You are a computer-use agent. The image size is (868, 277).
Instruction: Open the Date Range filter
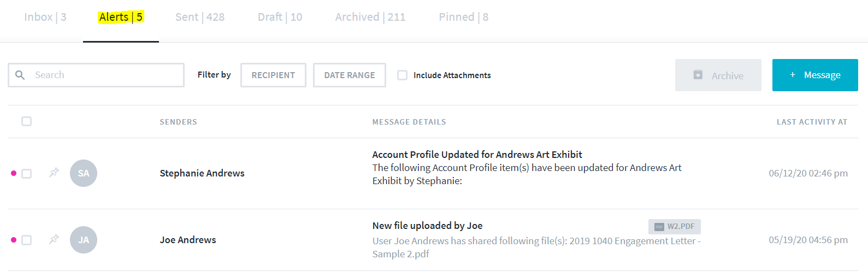(350, 75)
